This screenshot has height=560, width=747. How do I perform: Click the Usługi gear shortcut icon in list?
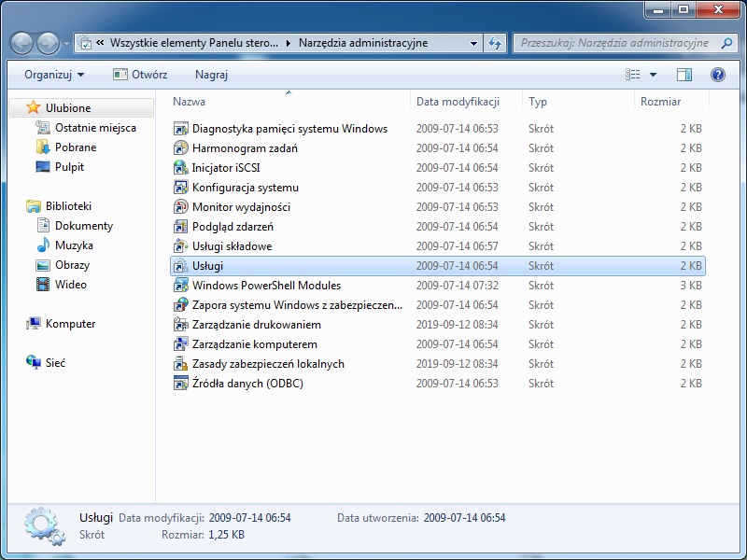(180, 266)
